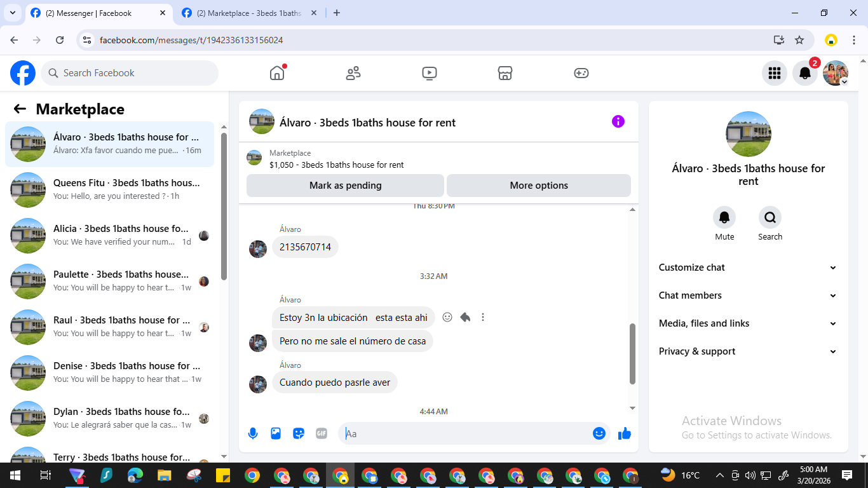Choose a GIF icon
Viewport: 868px width, 488px height.
[x=322, y=433]
